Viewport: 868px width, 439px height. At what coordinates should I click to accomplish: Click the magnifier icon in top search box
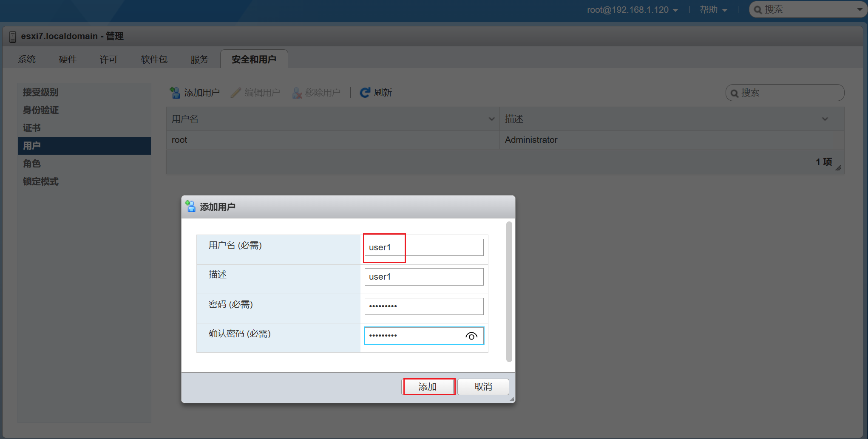click(758, 10)
